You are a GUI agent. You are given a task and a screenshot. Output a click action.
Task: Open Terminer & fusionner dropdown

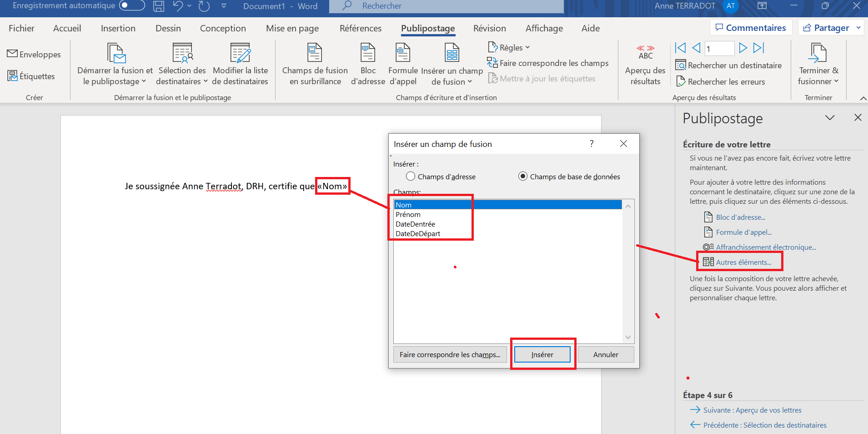click(818, 64)
